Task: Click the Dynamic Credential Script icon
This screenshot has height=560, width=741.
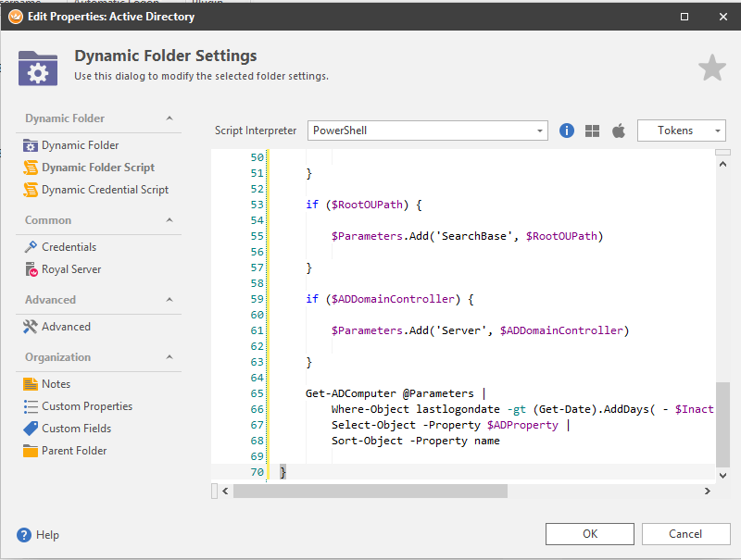Action: tap(31, 190)
